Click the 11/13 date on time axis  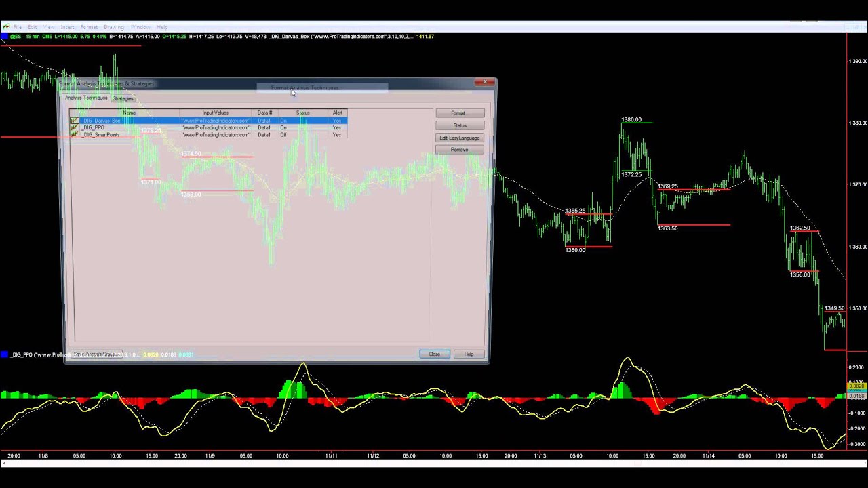coord(540,456)
